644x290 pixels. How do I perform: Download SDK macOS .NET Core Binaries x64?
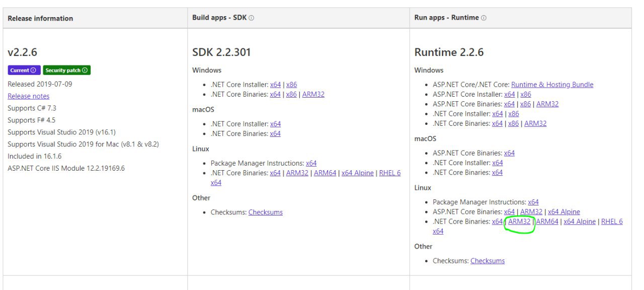(x=275, y=133)
